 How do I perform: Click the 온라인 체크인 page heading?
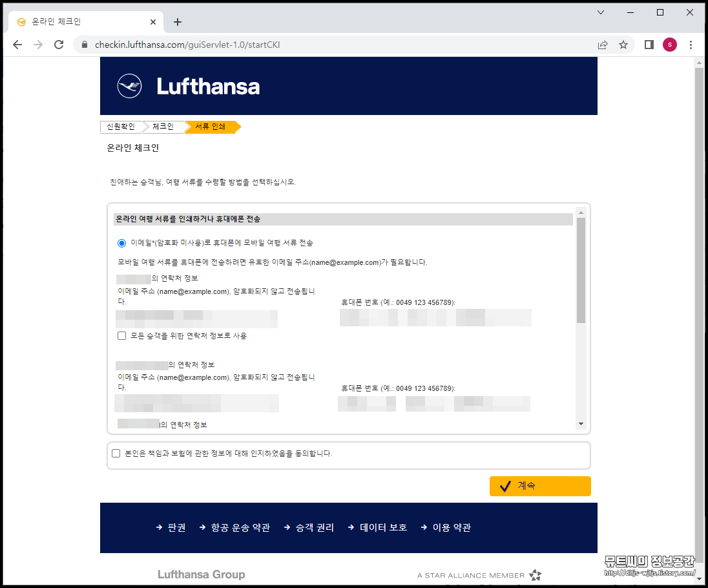[x=133, y=148]
